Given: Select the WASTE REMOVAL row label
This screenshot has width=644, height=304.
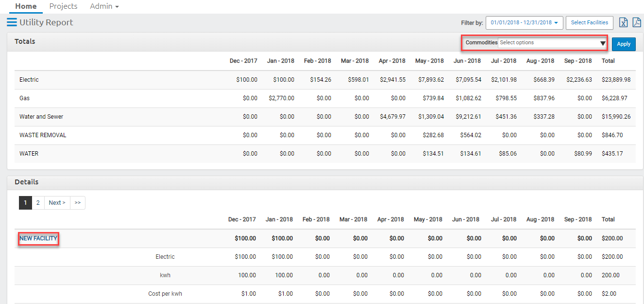Looking at the screenshot, I should tap(43, 135).
